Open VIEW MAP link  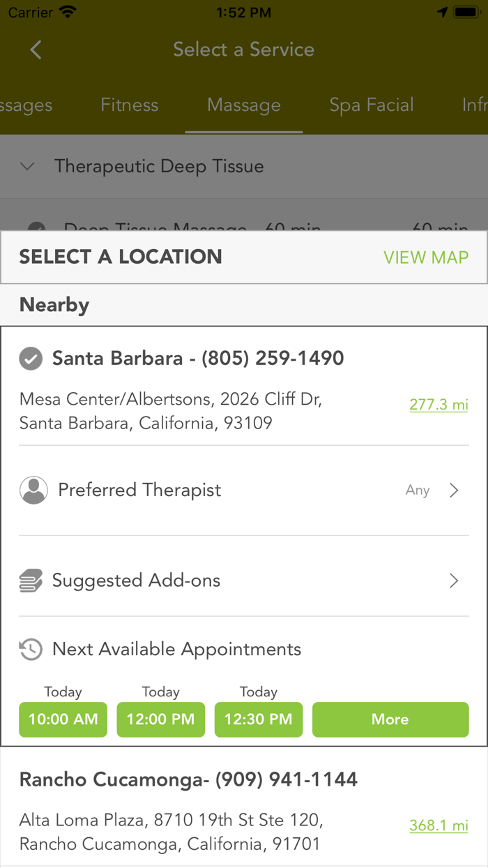pyautogui.click(x=426, y=257)
